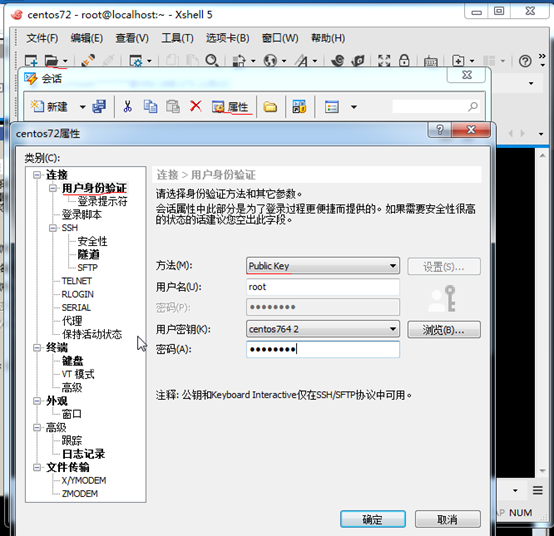The height and width of the screenshot is (536, 554).
Task: Collapse the 文件传输 tree node
Action: (x=37, y=467)
